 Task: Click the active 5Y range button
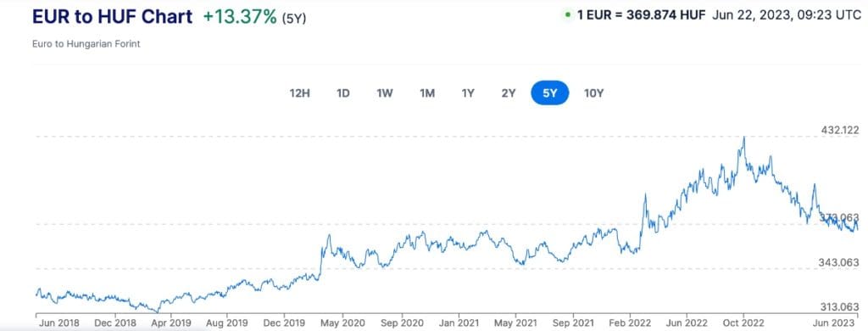pos(549,93)
